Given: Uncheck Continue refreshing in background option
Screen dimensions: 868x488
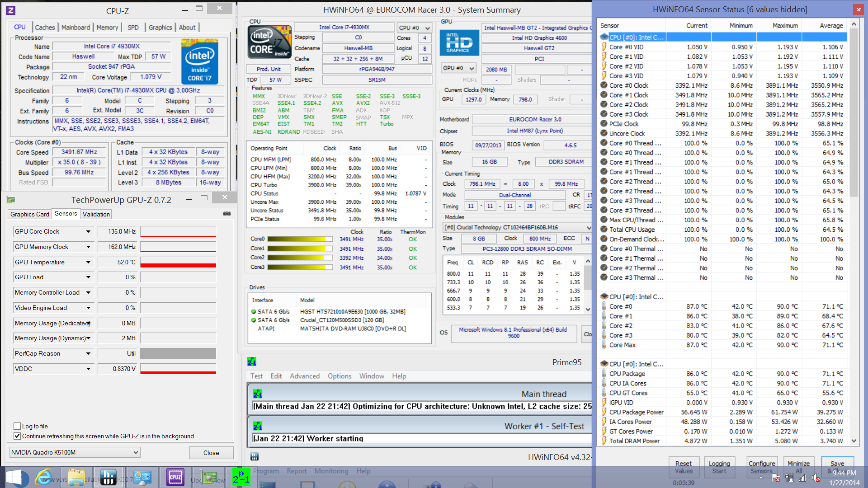Looking at the screenshot, I should [17, 436].
